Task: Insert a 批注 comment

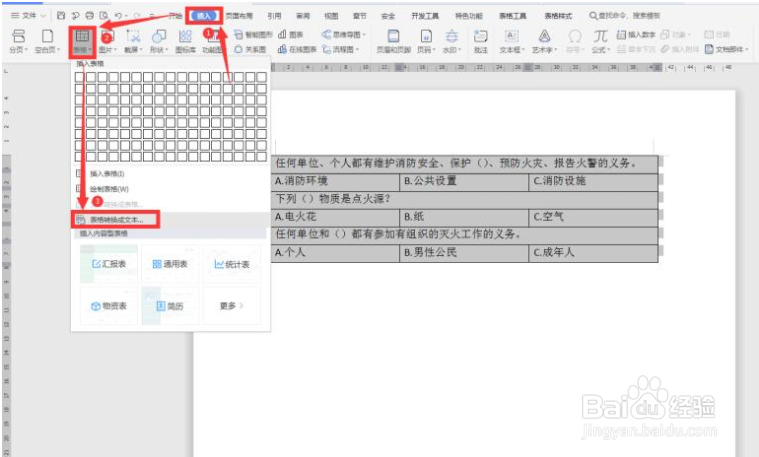Action: [480, 41]
